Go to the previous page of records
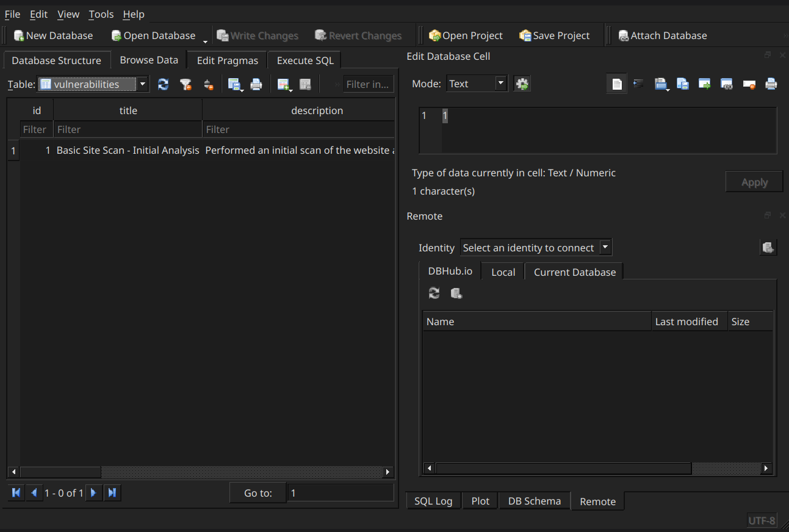The image size is (789, 532). 34,492
